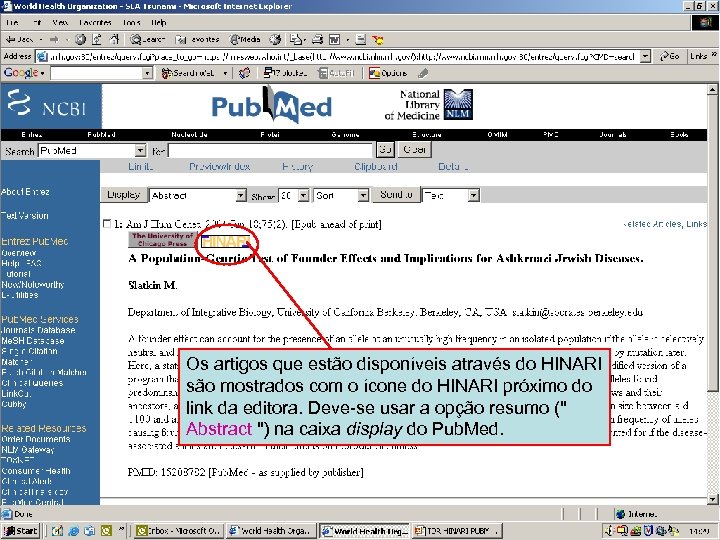The width and height of the screenshot is (720, 540).
Task: Go to the Home page icon
Action: (114, 39)
